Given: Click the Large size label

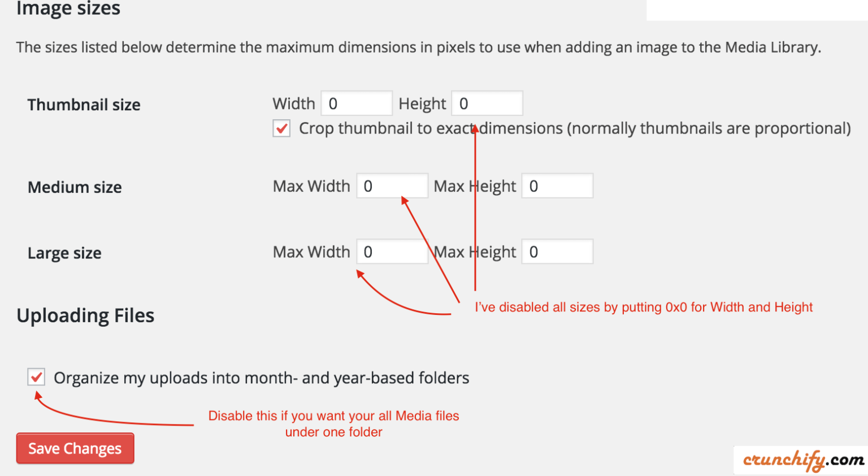Looking at the screenshot, I should [x=64, y=253].
